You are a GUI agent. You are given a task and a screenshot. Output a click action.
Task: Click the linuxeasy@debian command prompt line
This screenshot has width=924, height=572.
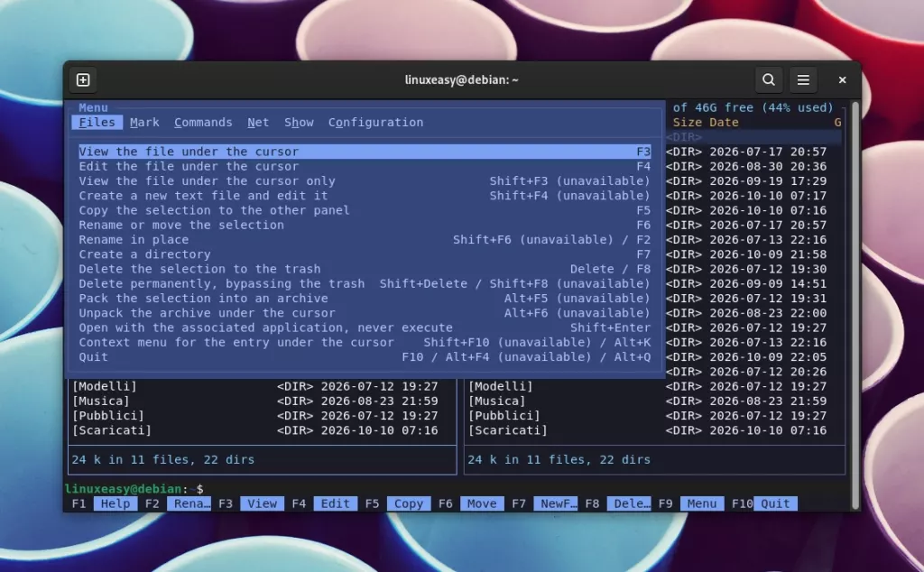[x=134, y=489]
